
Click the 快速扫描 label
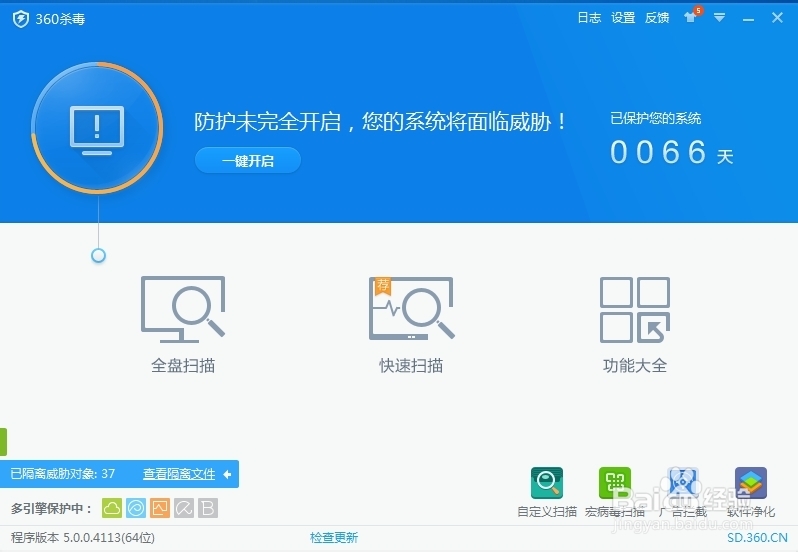point(411,365)
